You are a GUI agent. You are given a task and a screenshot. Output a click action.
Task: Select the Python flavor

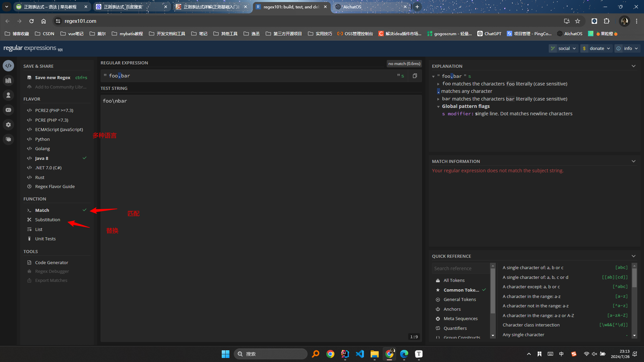(x=42, y=139)
